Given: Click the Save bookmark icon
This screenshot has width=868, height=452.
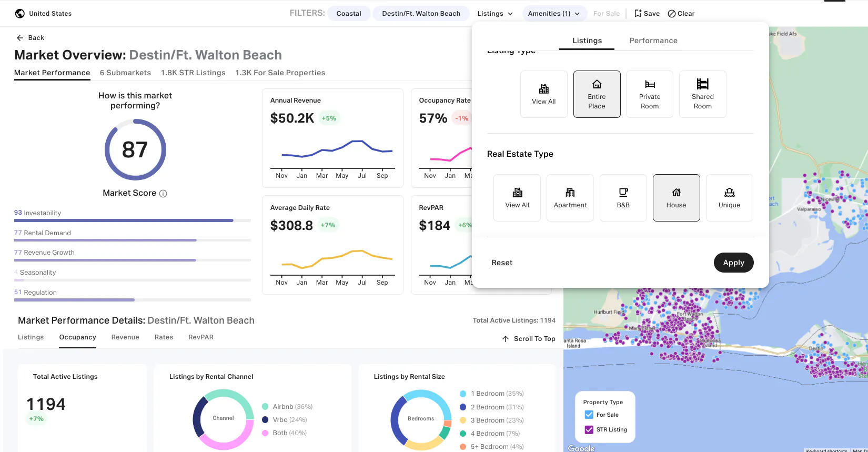Looking at the screenshot, I should [x=638, y=14].
